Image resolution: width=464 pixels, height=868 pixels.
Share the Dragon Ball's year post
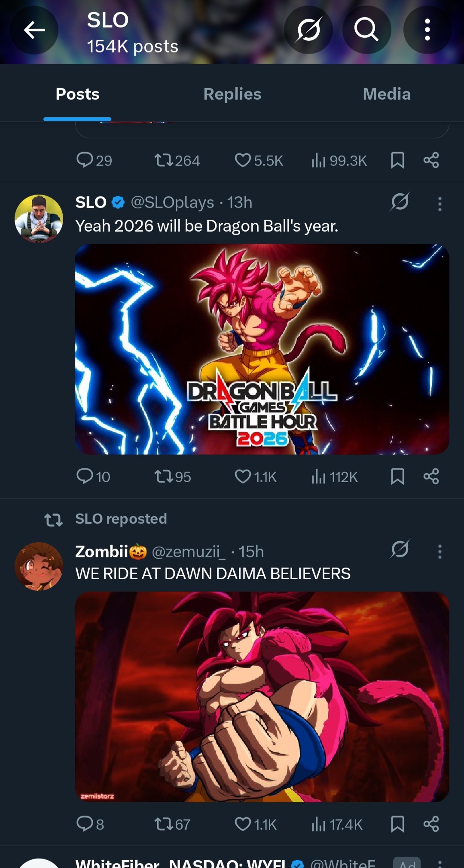click(x=431, y=476)
